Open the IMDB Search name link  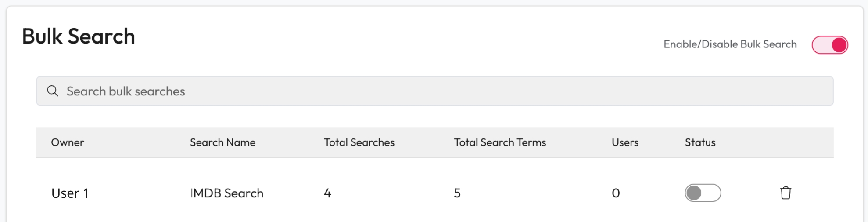(x=227, y=193)
